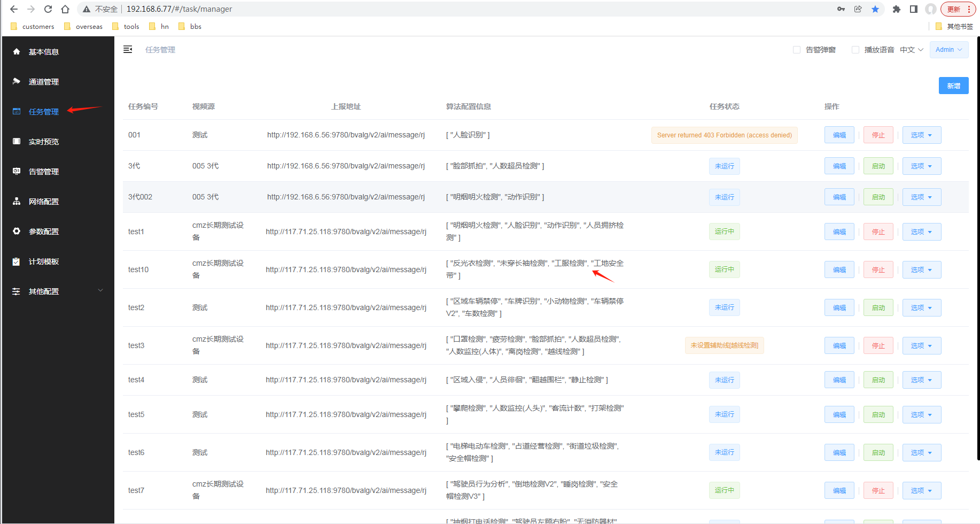Click the gear icon beside 参数配置
This screenshot has width=980, height=524.
click(x=17, y=231)
